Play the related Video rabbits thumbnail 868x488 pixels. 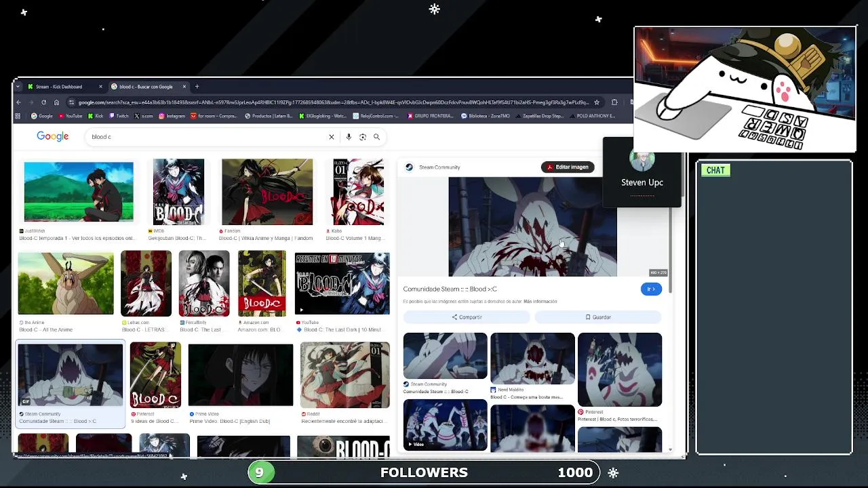[x=445, y=425]
